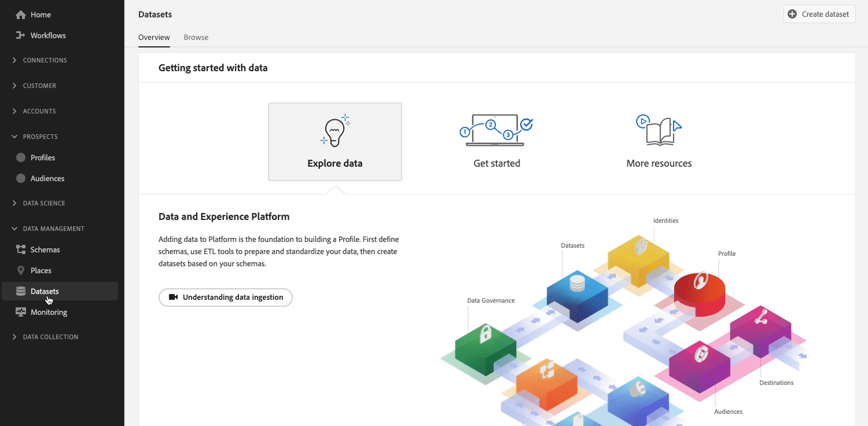
Task: Open Places in the sidebar
Action: (x=60, y=270)
